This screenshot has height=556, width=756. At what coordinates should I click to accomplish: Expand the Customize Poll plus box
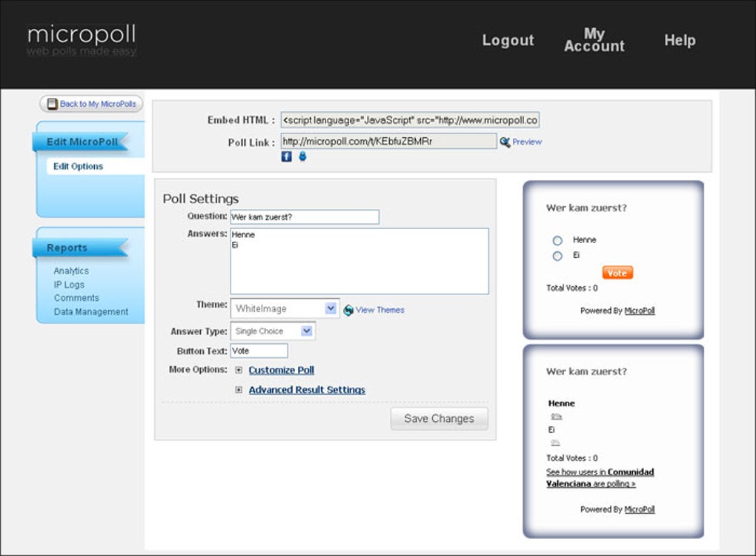(x=239, y=370)
